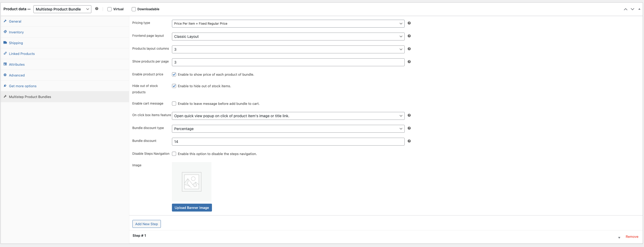Open the Pricing type dropdown
This screenshot has width=644, height=247.
pyautogui.click(x=288, y=24)
